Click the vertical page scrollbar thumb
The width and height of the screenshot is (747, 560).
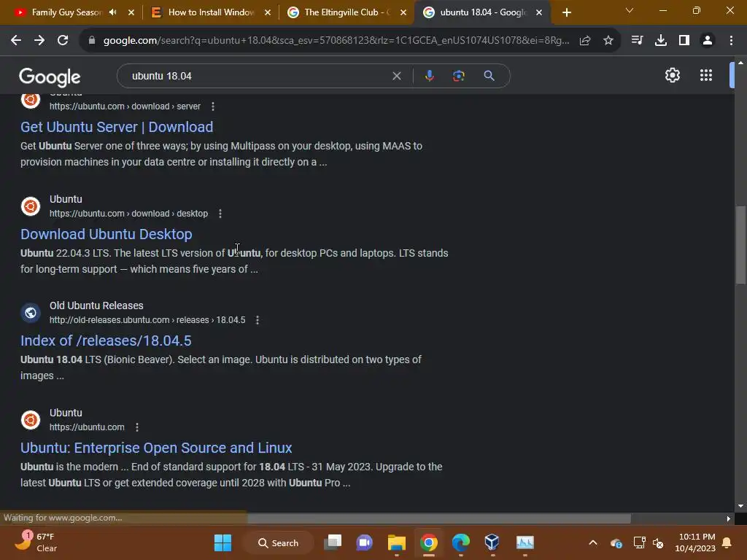pyautogui.click(x=740, y=245)
